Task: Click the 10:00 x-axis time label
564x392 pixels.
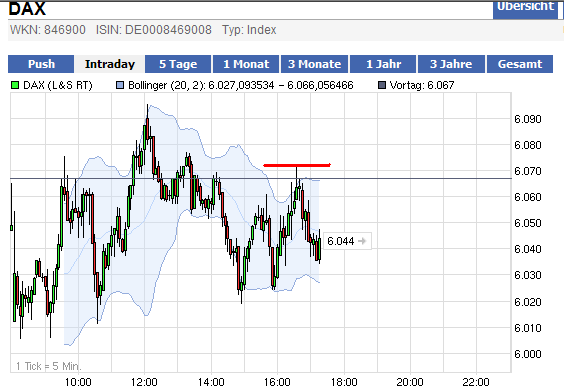Action: (78, 382)
